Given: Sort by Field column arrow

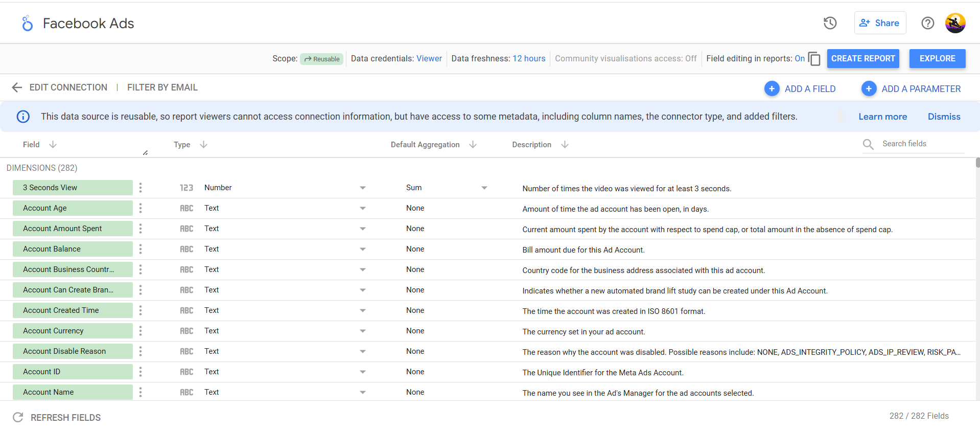Looking at the screenshot, I should (x=53, y=145).
